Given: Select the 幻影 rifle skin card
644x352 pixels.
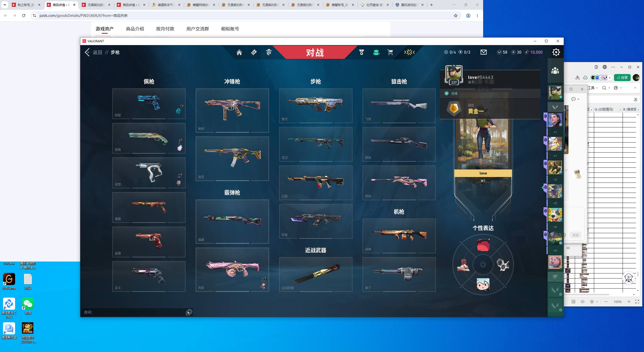Looking at the screenshot, I should (315, 183).
